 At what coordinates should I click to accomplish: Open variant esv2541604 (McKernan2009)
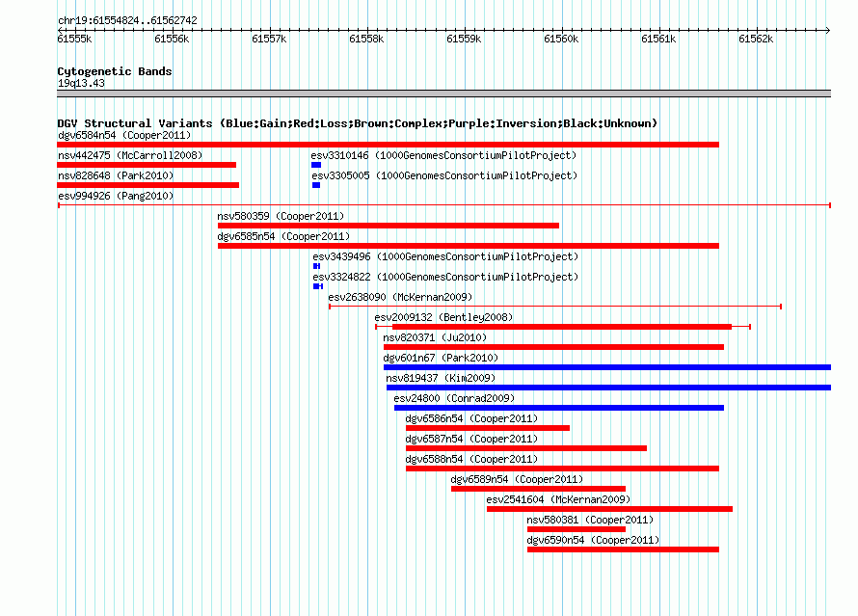point(558,499)
